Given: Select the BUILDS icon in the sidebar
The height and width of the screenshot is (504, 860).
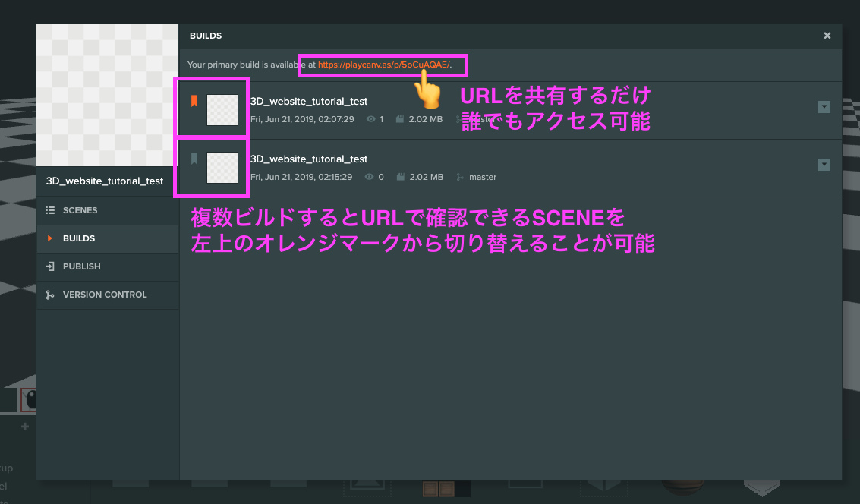Looking at the screenshot, I should [x=50, y=238].
